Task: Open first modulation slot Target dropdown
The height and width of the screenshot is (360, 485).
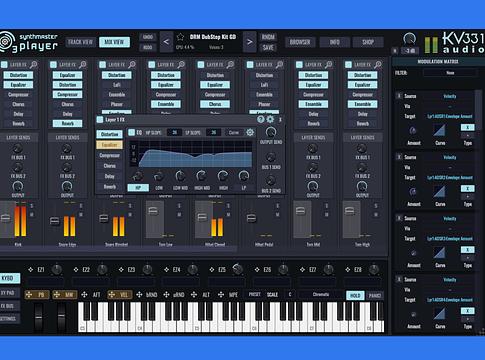Action: (450, 116)
